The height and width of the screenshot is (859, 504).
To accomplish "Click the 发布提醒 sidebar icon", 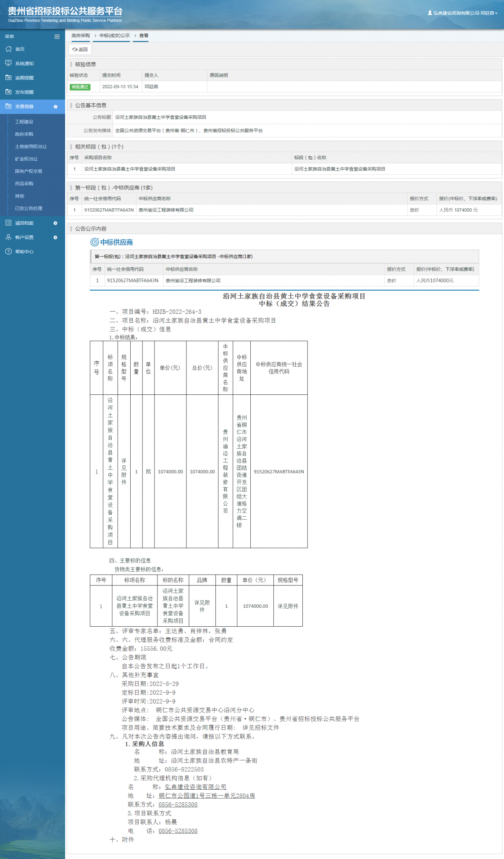I will 8,92.
